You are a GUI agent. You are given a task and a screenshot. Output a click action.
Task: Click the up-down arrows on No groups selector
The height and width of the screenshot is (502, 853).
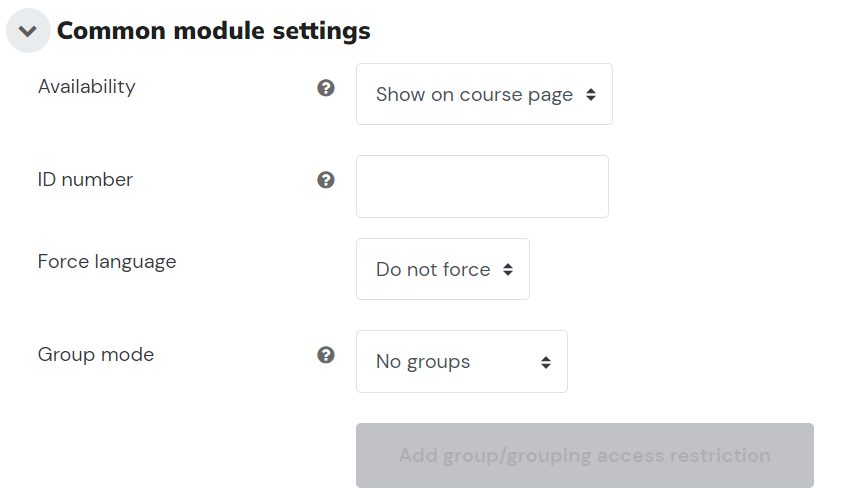(x=546, y=362)
